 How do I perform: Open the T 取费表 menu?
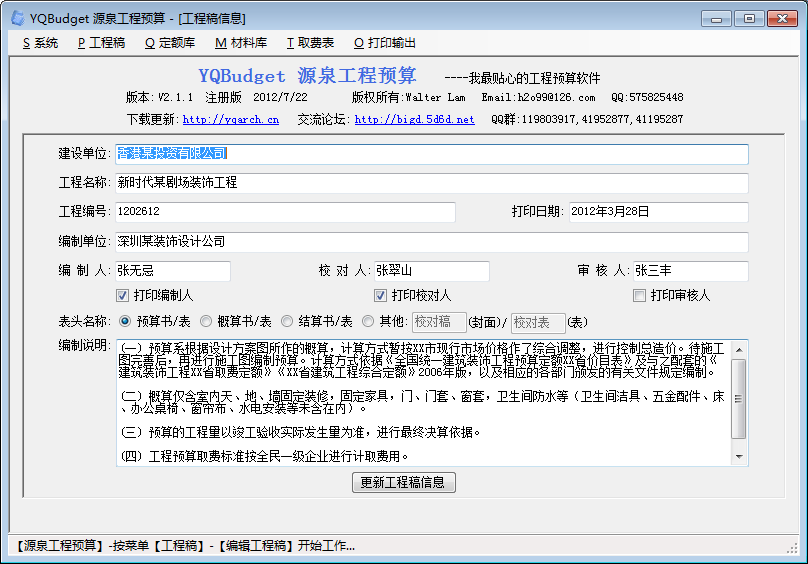(x=310, y=43)
